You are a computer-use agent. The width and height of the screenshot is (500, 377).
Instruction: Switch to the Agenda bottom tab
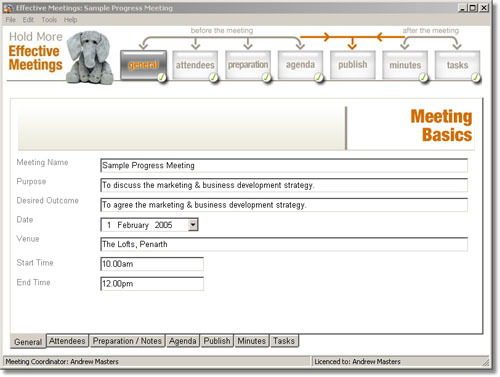tap(183, 341)
